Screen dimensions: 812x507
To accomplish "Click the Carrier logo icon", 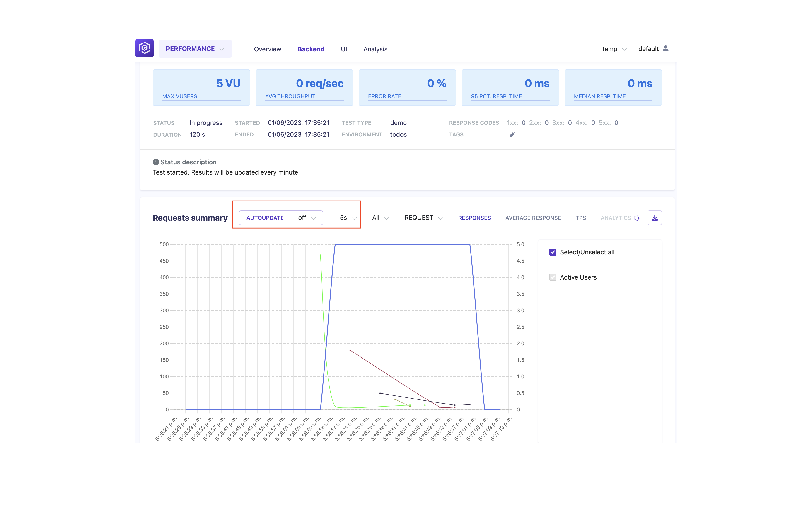I will point(144,48).
